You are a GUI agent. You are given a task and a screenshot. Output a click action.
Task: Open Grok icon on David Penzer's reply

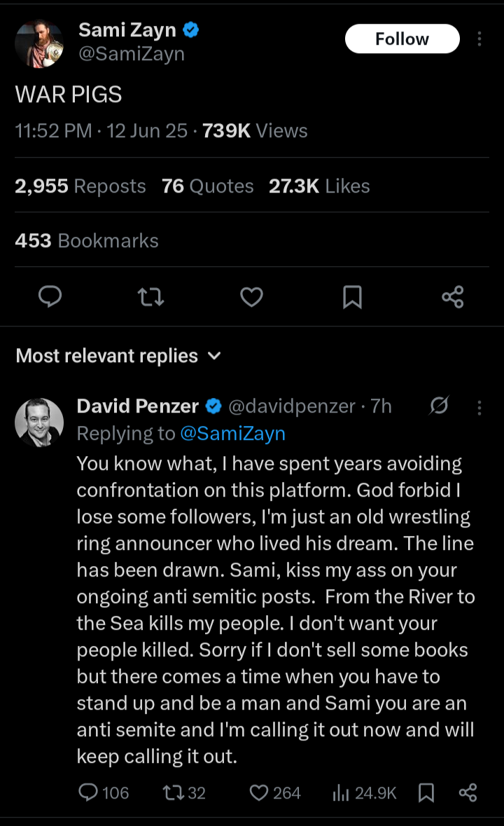coord(440,406)
